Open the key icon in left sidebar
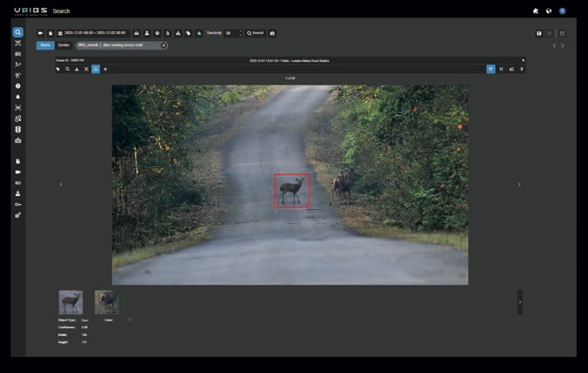This screenshot has width=588, height=373. (18, 204)
